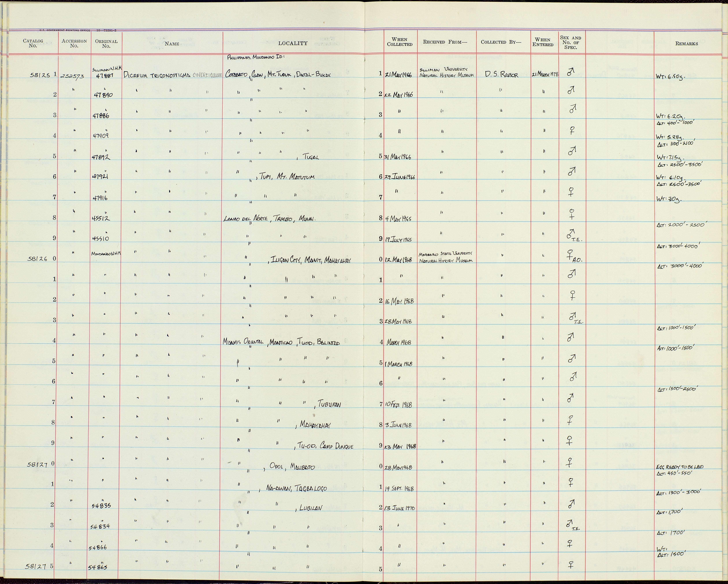The height and width of the screenshot is (584, 728).
Task: Click collection date "19 Sept. 1968"
Action: [x=399, y=488]
